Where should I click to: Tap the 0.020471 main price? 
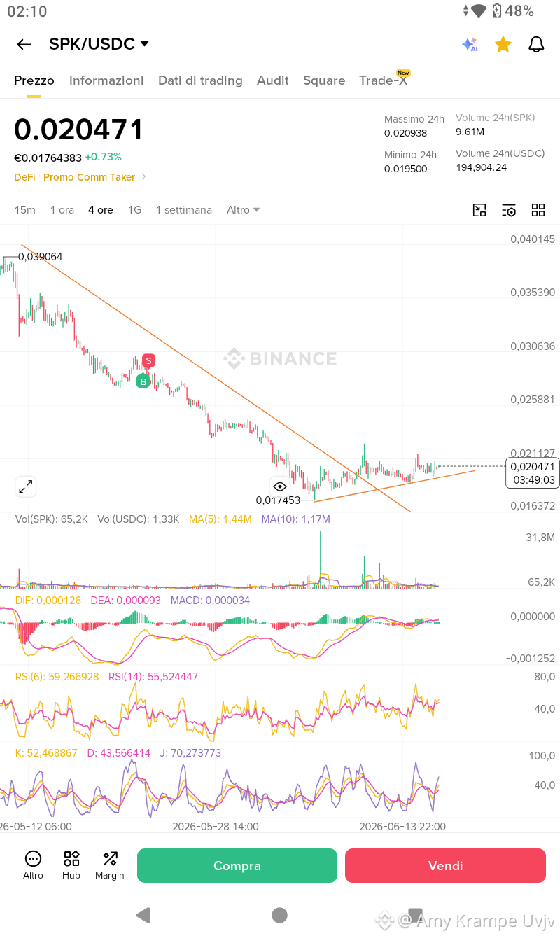[78, 130]
